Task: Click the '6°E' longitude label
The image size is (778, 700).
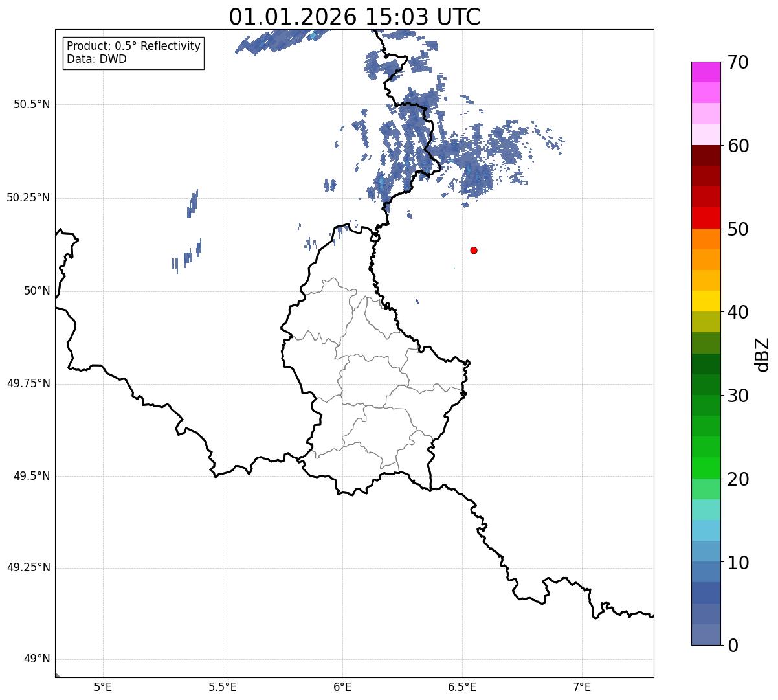Action: click(342, 686)
